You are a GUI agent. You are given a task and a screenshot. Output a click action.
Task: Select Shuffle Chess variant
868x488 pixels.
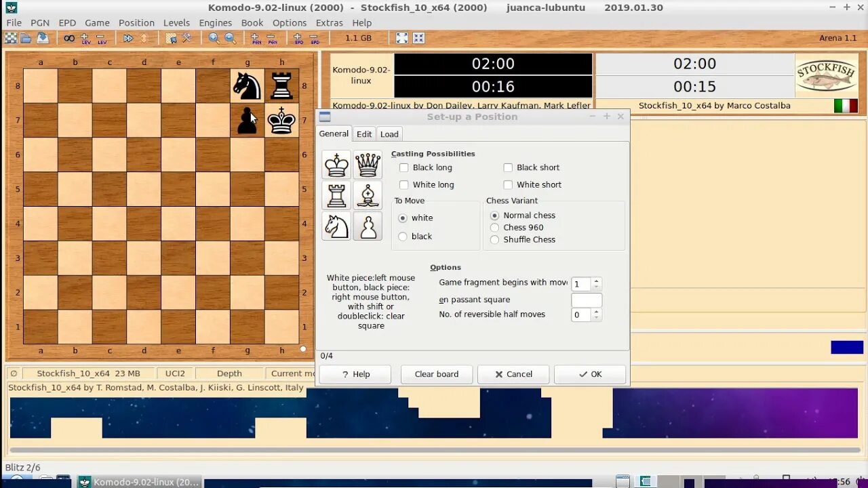(x=494, y=240)
